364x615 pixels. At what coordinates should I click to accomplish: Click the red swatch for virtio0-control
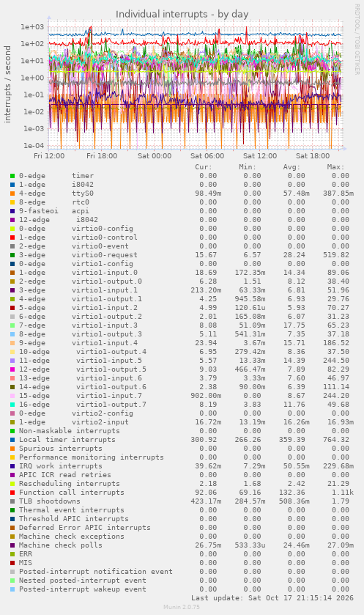tap(12, 237)
